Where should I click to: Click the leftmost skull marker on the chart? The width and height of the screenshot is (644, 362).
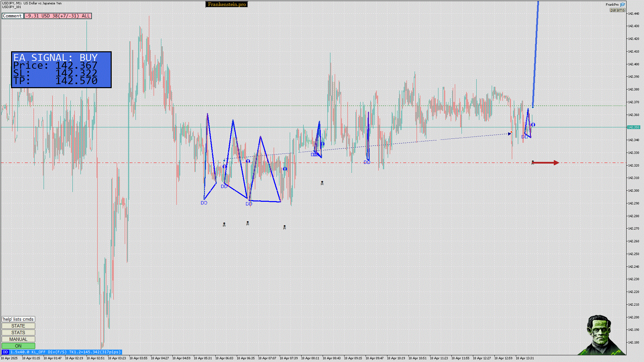pos(224,225)
